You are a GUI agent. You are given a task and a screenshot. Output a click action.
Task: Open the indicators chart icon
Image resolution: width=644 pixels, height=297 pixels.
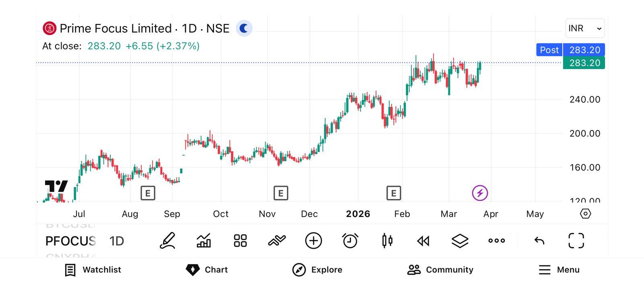[x=204, y=241]
